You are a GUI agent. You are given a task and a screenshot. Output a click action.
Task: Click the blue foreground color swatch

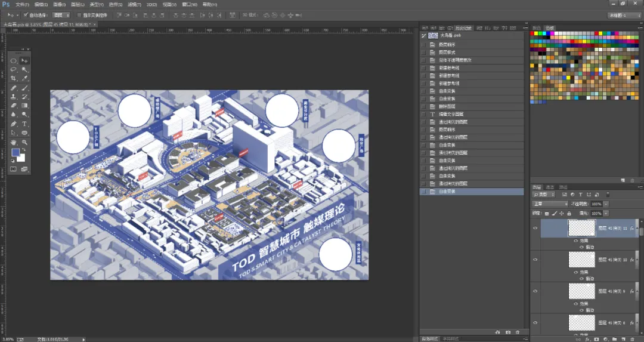click(x=16, y=153)
